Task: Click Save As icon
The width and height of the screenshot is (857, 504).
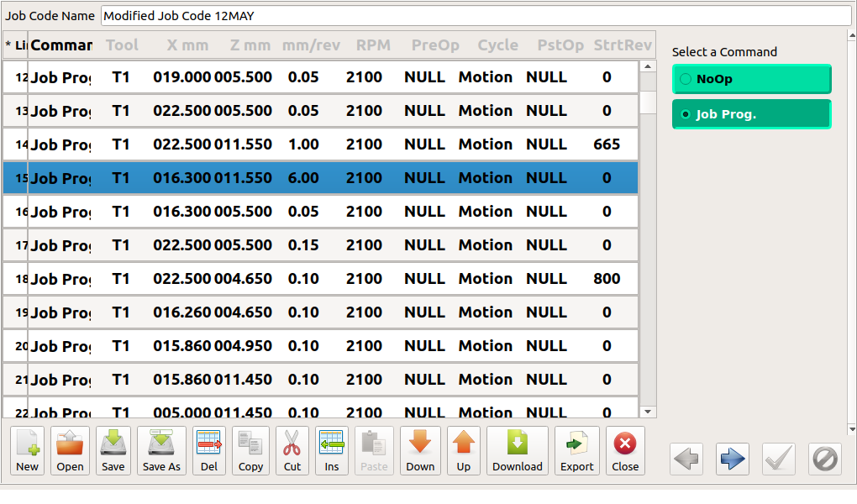Action: [161, 450]
